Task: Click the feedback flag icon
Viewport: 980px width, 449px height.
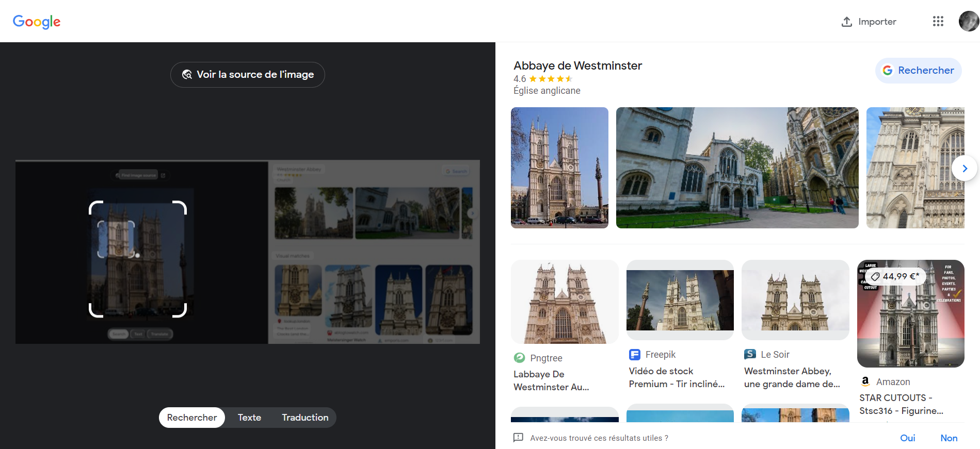Action: pyautogui.click(x=518, y=438)
